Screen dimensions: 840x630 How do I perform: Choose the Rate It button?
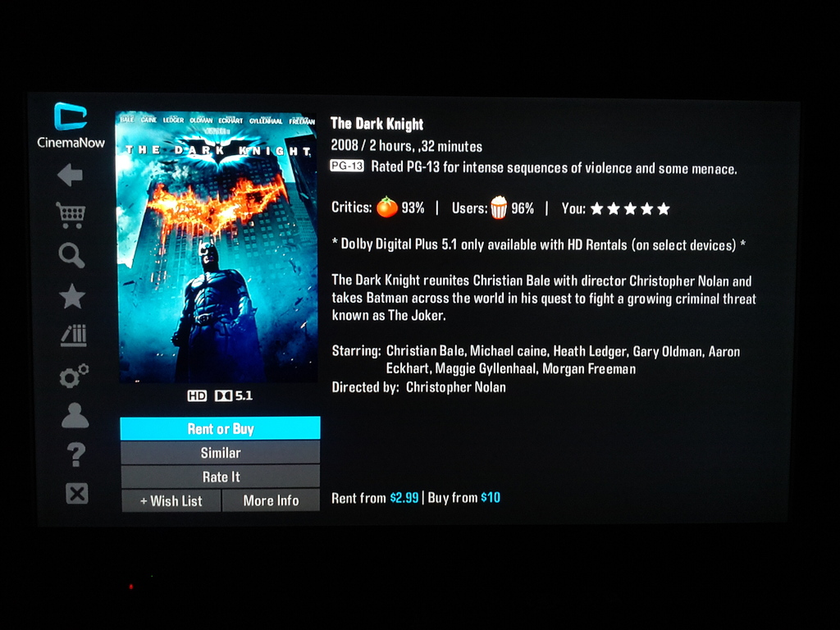pyautogui.click(x=220, y=477)
